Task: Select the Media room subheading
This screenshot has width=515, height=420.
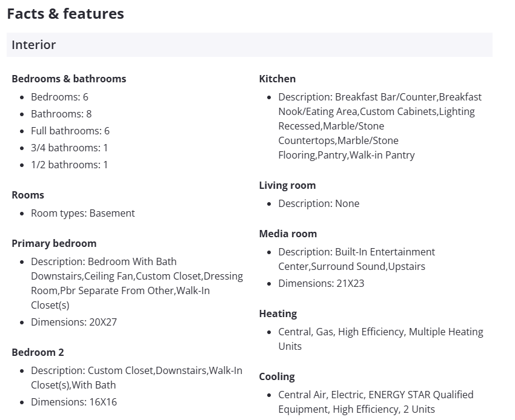Action: point(288,234)
